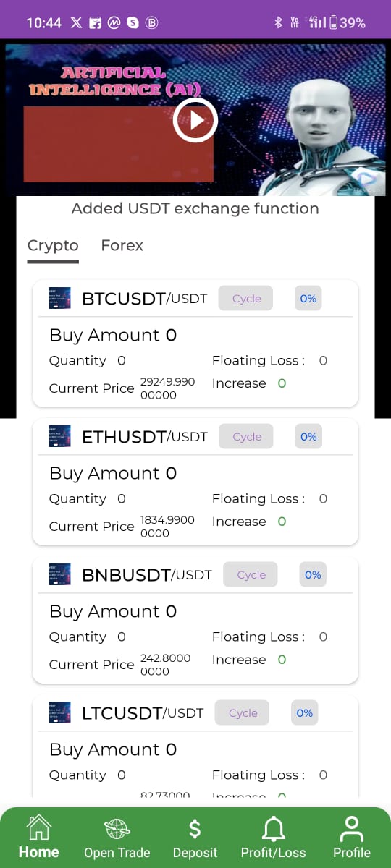The height and width of the screenshot is (868, 391).
Task: Play the Artificial Intelligence banner video
Action: pos(195,121)
